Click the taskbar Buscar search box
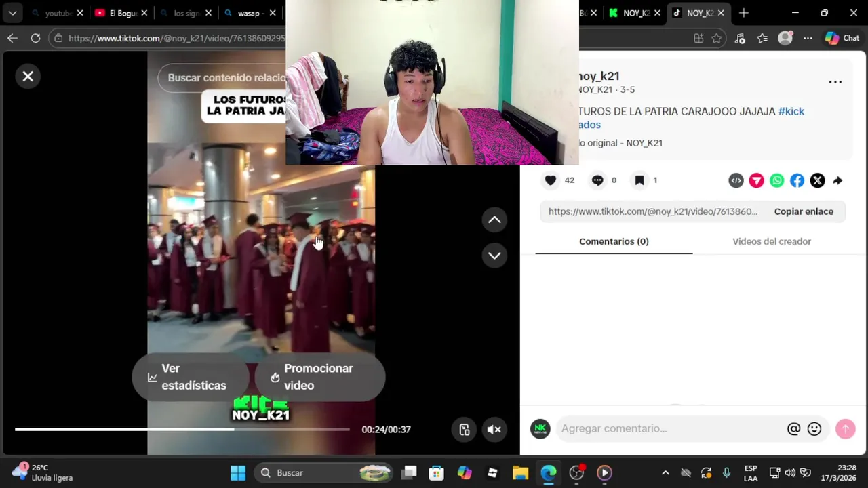 pos(324,473)
